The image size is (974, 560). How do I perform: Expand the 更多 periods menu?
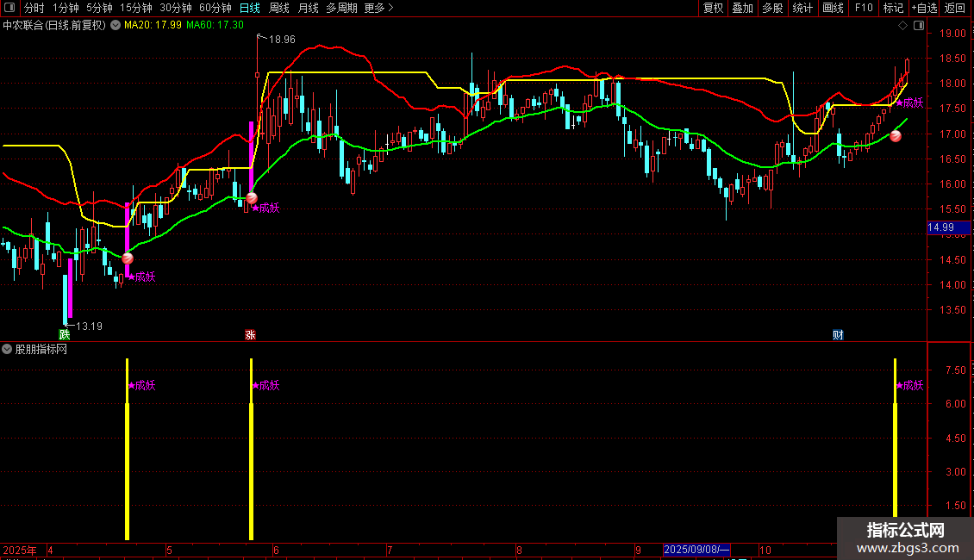[x=378, y=8]
